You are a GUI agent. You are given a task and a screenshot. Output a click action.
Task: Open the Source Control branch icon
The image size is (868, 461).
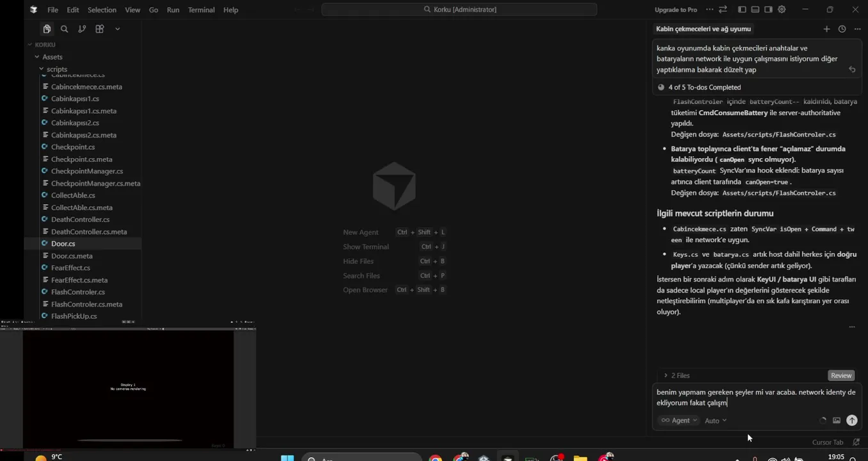click(x=82, y=29)
